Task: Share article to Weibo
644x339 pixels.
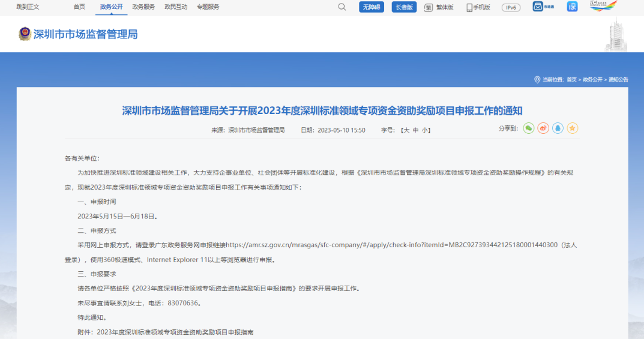Action: [x=543, y=128]
